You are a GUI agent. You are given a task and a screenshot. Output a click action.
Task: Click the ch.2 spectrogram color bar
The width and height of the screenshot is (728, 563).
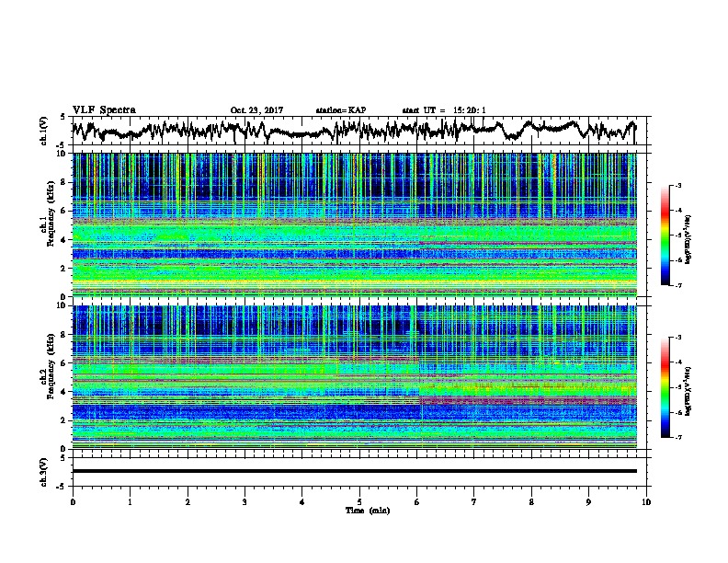(665, 387)
